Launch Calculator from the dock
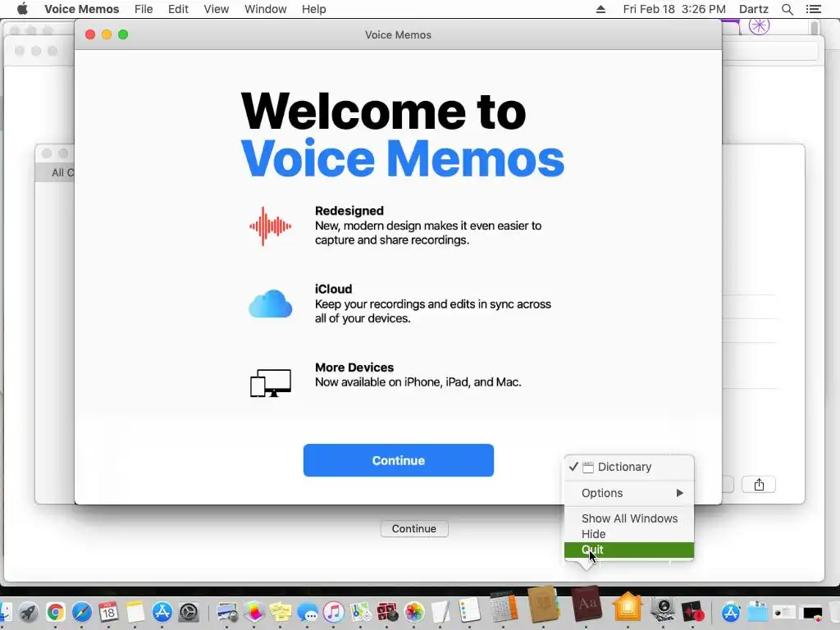This screenshot has height=630, width=840. pos(504,606)
